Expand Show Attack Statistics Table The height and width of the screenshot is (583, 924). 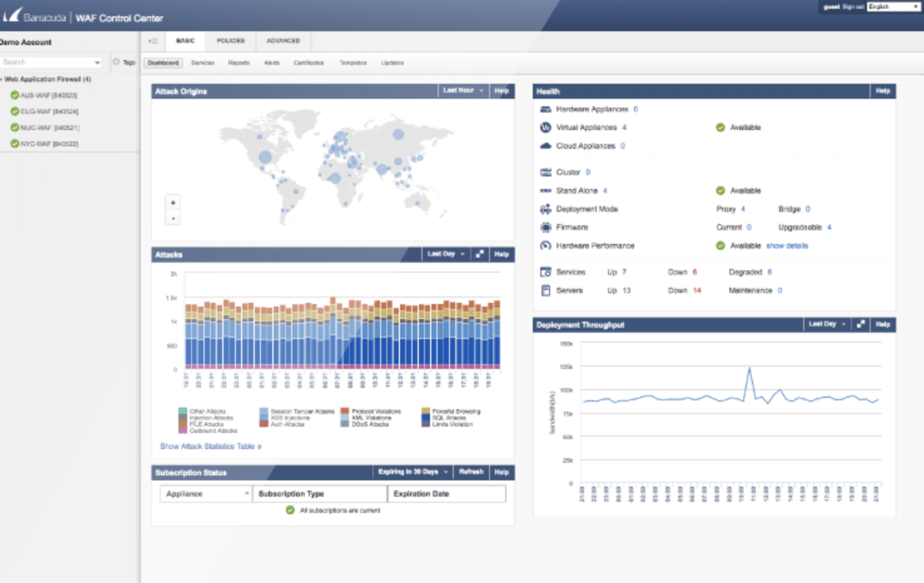(x=210, y=447)
